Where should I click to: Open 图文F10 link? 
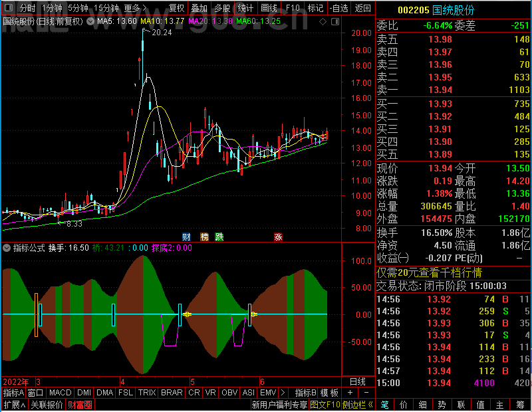pos(325,405)
